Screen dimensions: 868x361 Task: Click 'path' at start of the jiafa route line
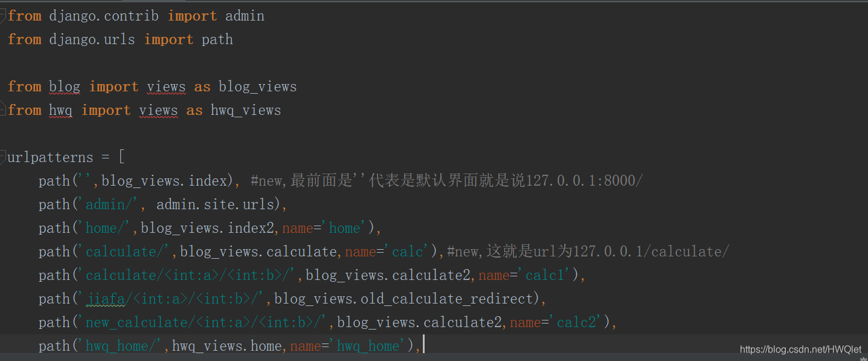click(x=54, y=299)
